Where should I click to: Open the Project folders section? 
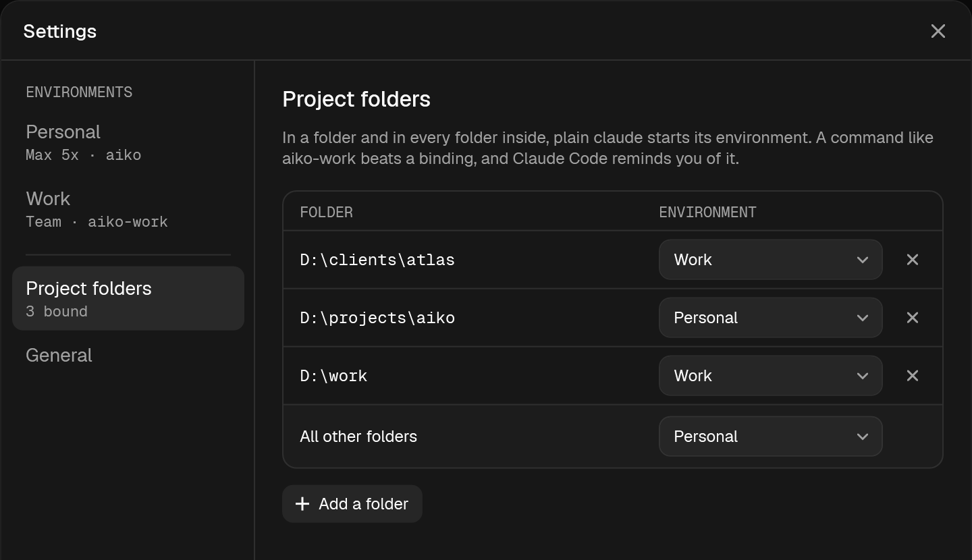click(x=128, y=299)
